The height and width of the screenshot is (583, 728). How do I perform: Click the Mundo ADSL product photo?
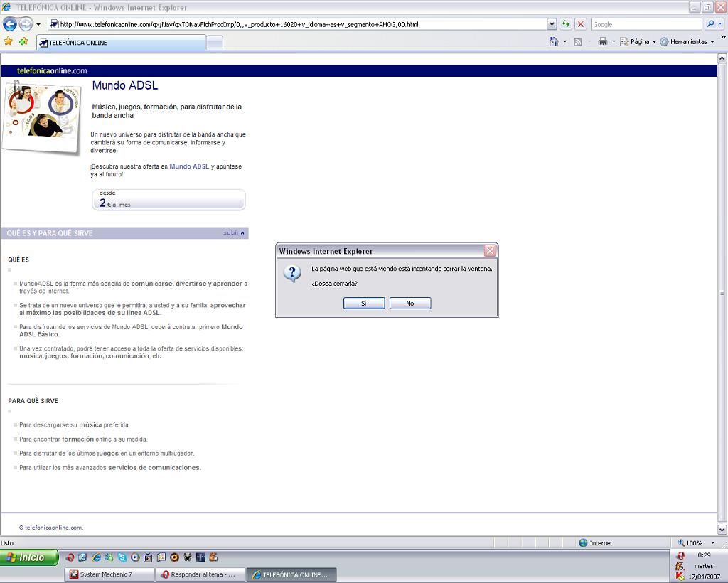coord(42,118)
